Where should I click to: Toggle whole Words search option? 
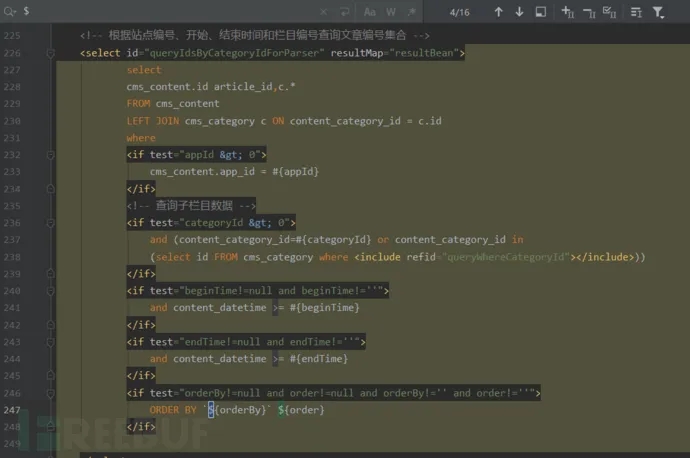pyautogui.click(x=391, y=12)
